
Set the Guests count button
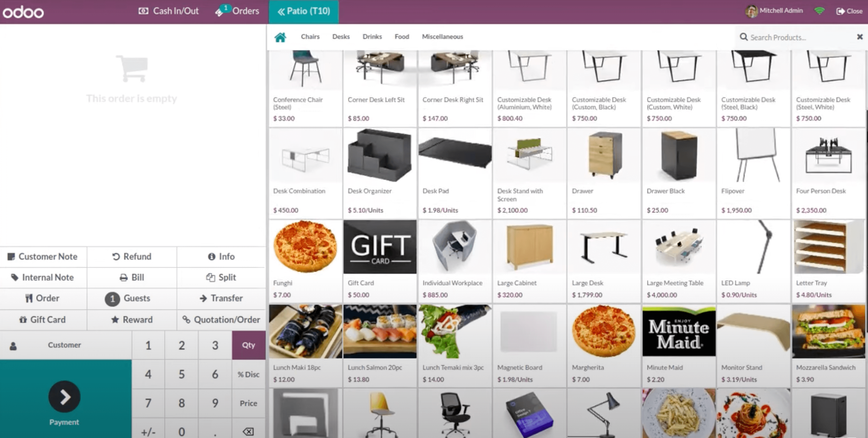[x=132, y=298]
